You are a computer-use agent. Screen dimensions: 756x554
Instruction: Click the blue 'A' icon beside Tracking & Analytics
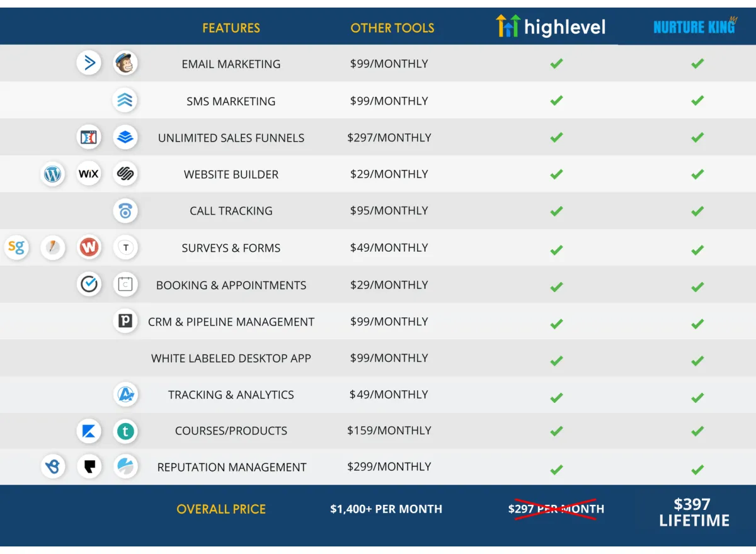(125, 394)
